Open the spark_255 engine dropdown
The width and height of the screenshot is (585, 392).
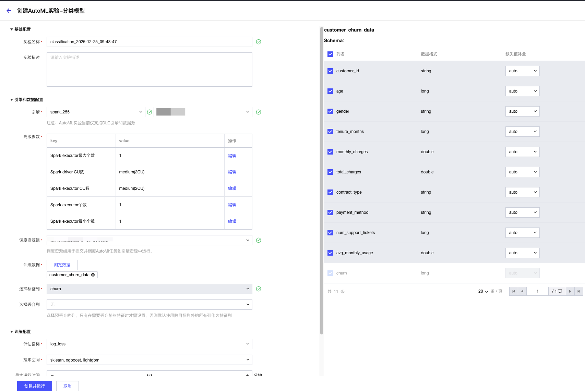pos(96,112)
